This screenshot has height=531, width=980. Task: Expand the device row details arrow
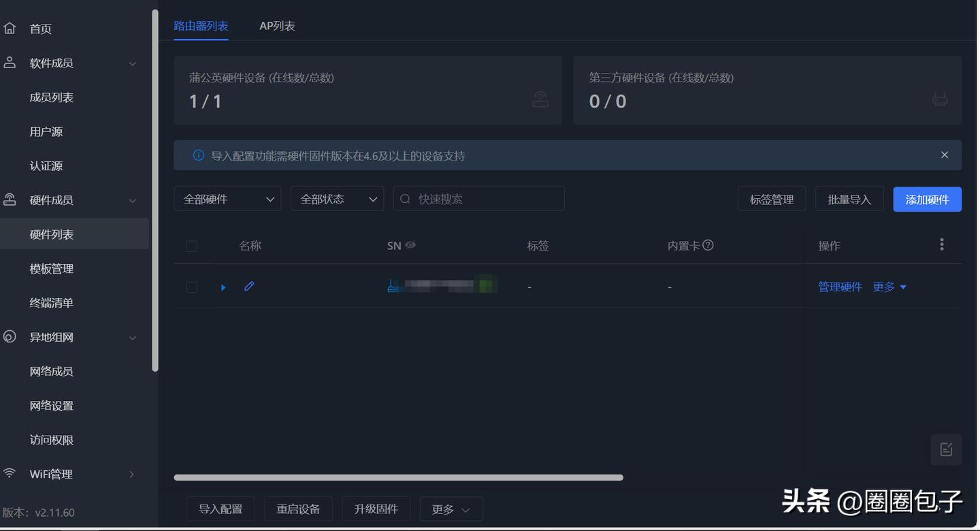pos(223,287)
